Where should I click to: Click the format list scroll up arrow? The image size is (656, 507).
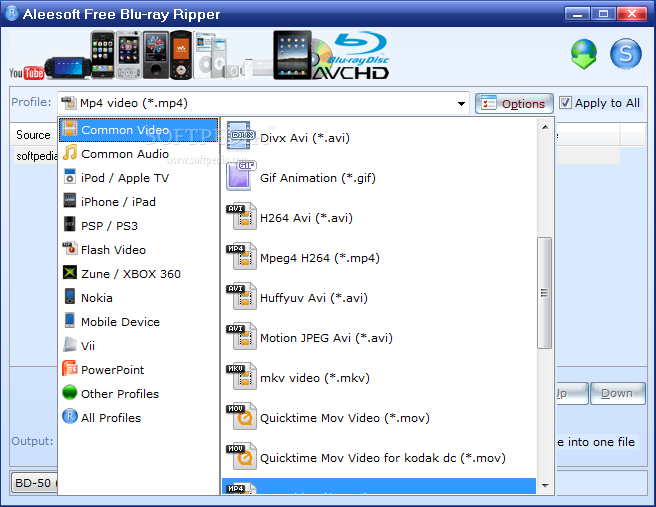(545, 127)
